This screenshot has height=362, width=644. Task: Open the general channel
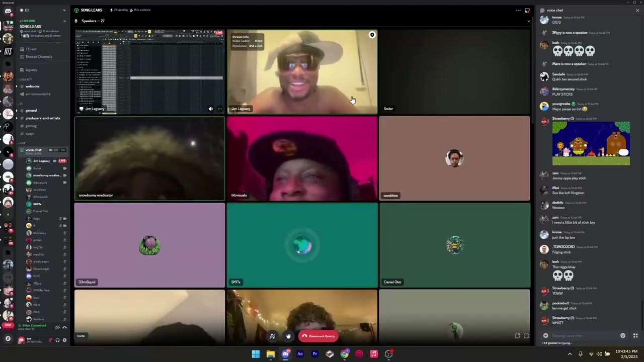coord(31,110)
